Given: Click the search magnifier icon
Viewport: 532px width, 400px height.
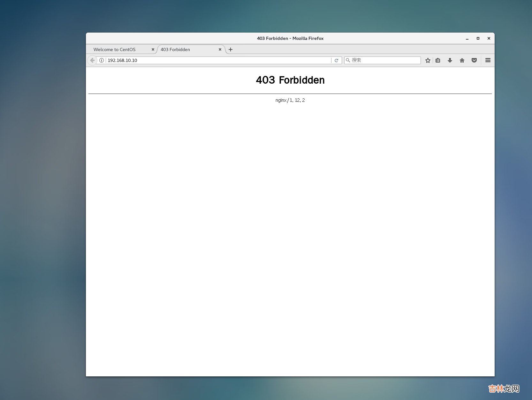Looking at the screenshot, I should (x=348, y=60).
